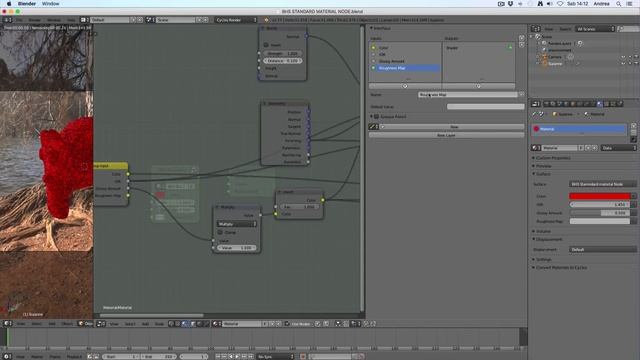Expand the Custom Properties panel
This screenshot has width=640, height=360.
tap(552, 158)
